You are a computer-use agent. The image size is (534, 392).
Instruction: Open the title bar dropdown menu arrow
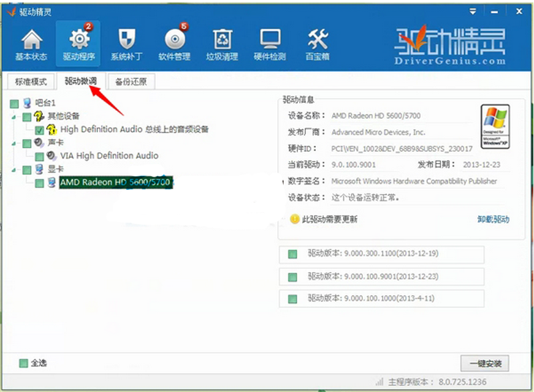(x=473, y=12)
